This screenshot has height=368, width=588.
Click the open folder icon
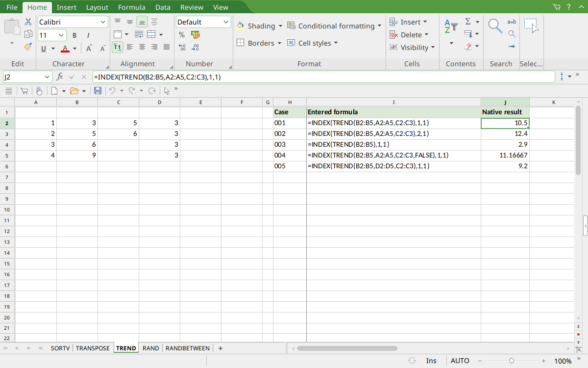point(74,91)
